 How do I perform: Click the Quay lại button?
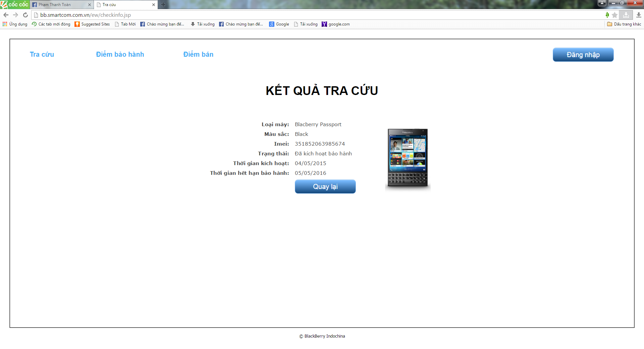tap(325, 187)
